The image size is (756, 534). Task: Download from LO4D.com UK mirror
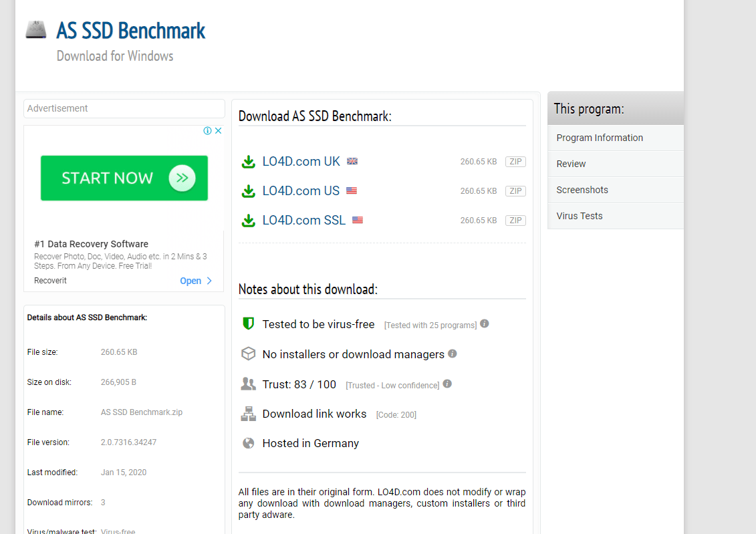(x=301, y=162)
